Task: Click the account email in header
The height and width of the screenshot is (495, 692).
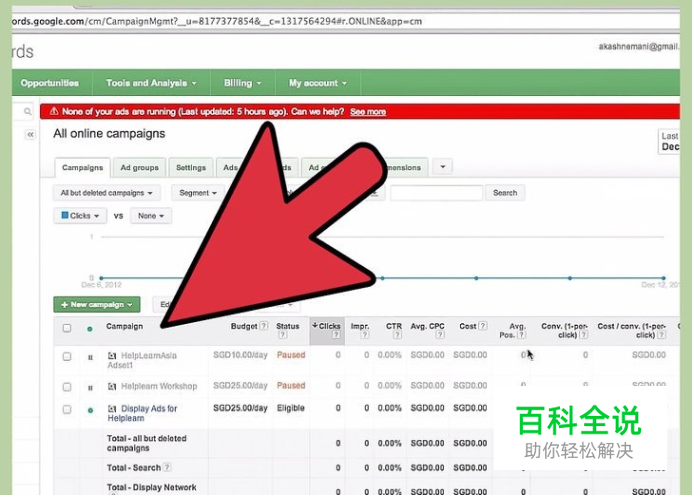Action: point(638,46)
